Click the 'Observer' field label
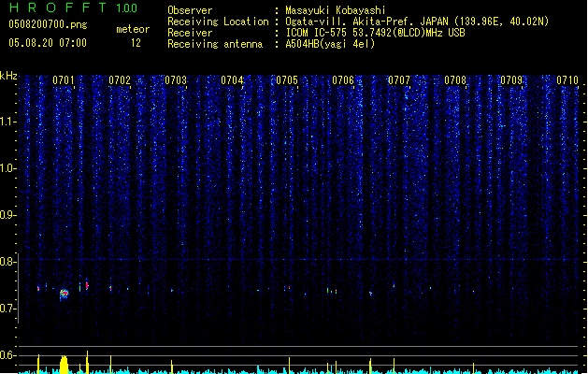The height and width of the screenshot is (374, 588). click(x=190, y=10)
